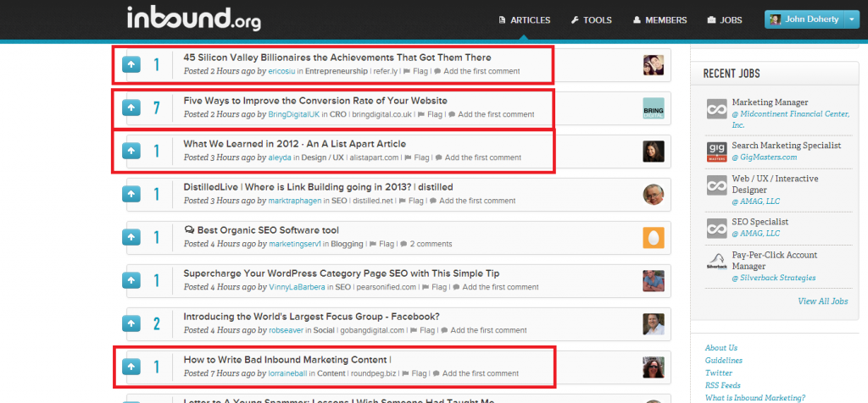The height and width of the screenshot is (403, 868).
Task: Click upvote arrow for Best Organic SEO Software
Action: click(131, 237)
